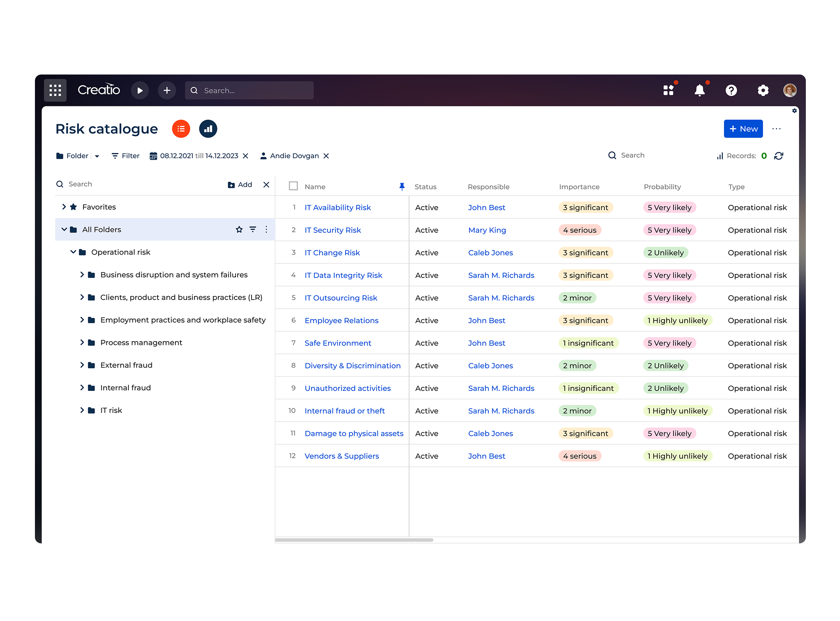Open the ellipsis options menu near New
Screen dimensions: 840x621
tap(777, 128)
